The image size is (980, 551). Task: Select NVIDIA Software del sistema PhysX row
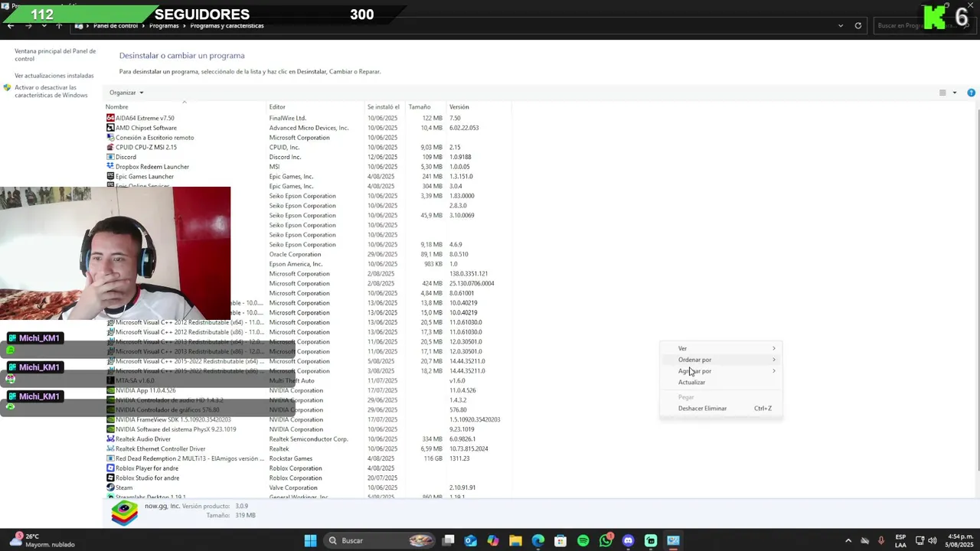point(306,429)
